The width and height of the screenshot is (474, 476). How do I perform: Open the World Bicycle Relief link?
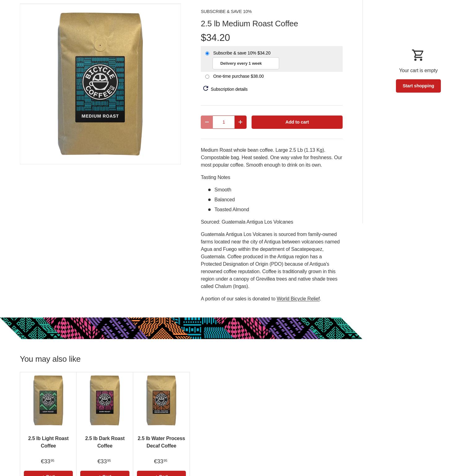click(x=298, y=299)
